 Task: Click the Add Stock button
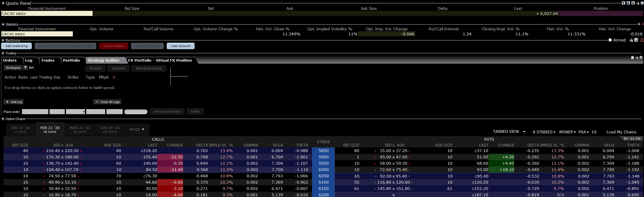coord(119,68)
